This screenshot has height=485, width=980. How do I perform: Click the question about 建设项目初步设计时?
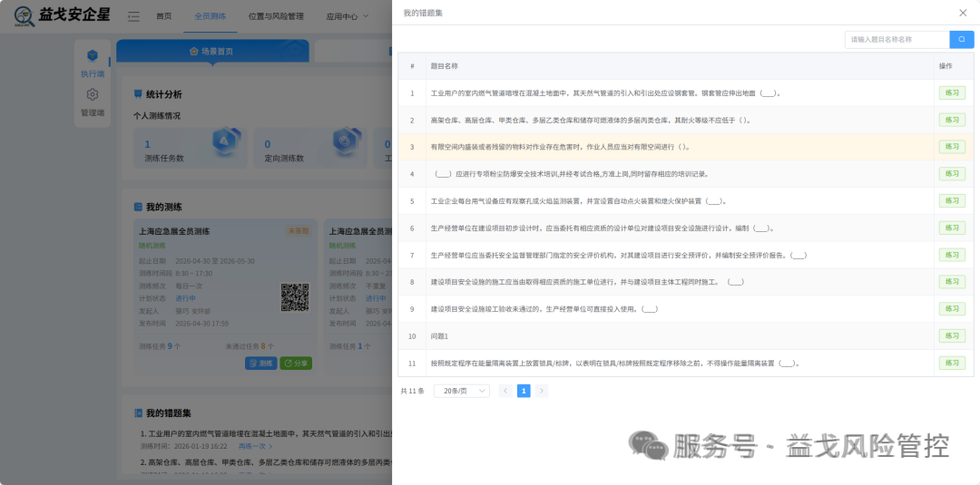tap(603, 228)
